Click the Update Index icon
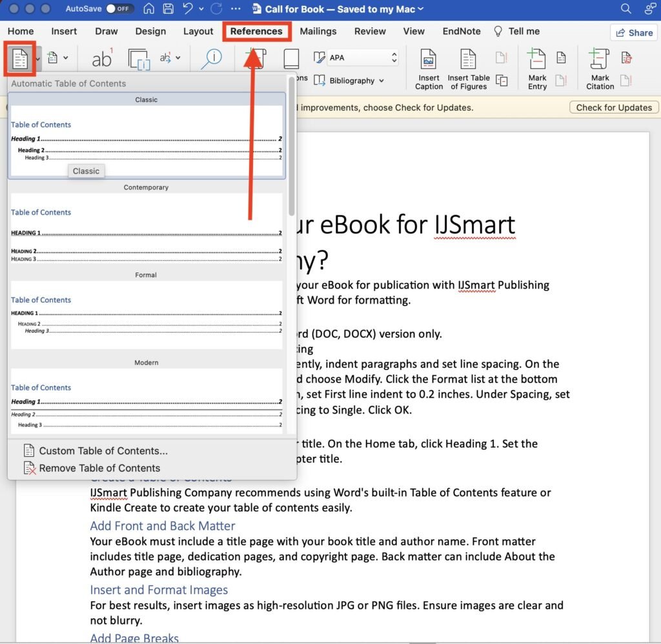The image size is (661, 644). coord(561,80)
